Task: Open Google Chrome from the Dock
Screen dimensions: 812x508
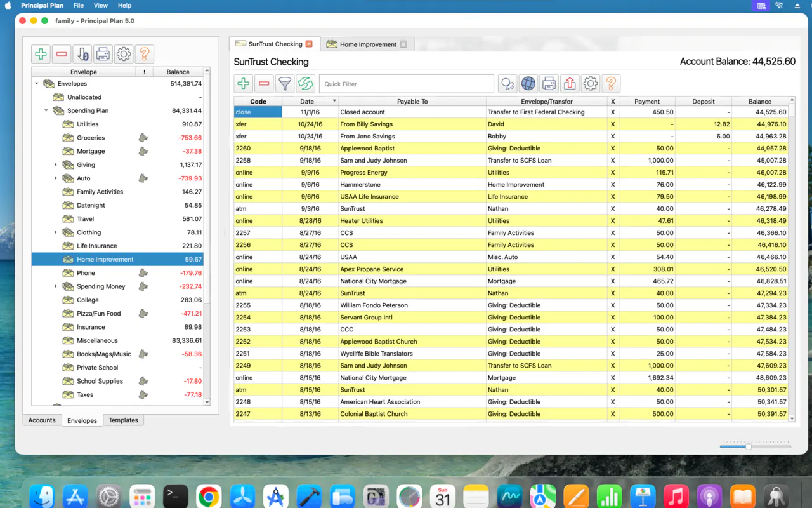Action: tap(209, 497)
